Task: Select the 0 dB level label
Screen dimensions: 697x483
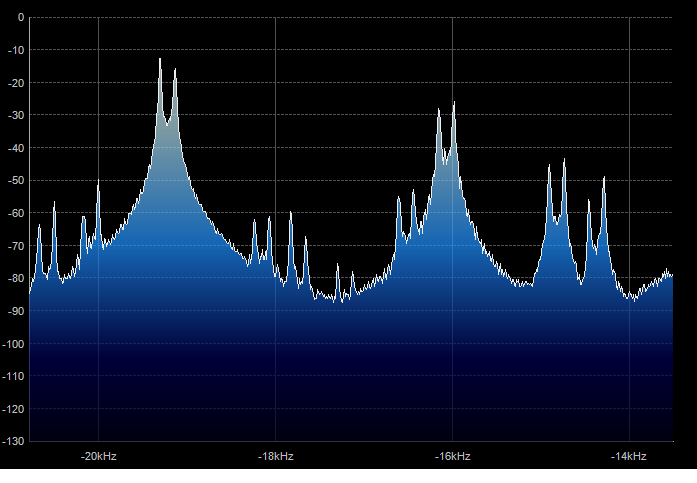Action: tap(21, 17)
